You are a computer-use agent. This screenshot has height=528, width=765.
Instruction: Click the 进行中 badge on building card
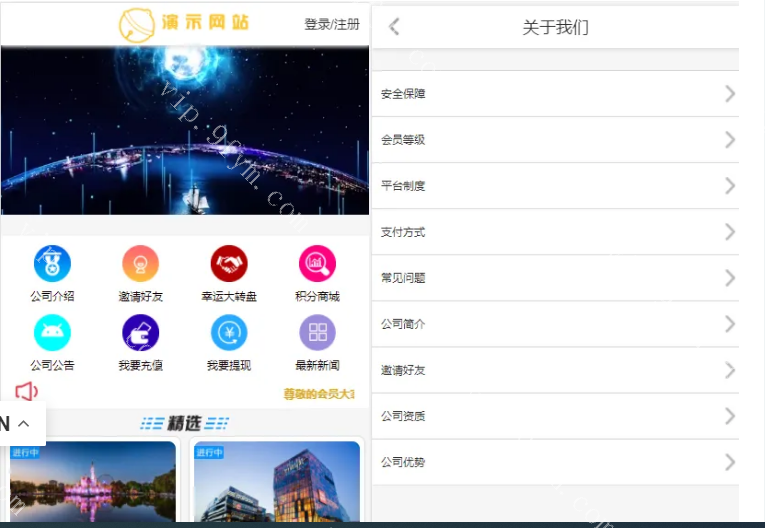[209, 453]
